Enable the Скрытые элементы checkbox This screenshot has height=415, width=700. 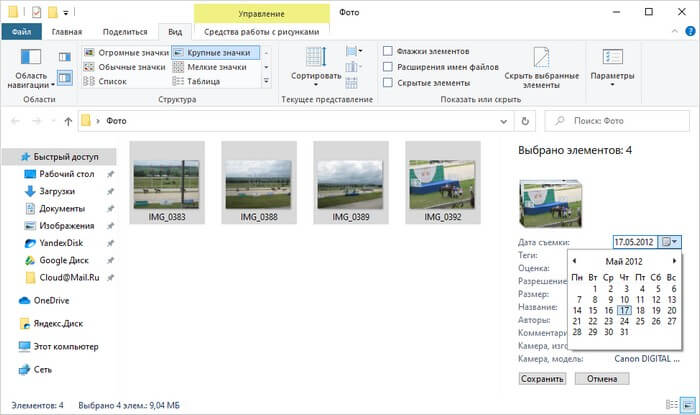388,83
